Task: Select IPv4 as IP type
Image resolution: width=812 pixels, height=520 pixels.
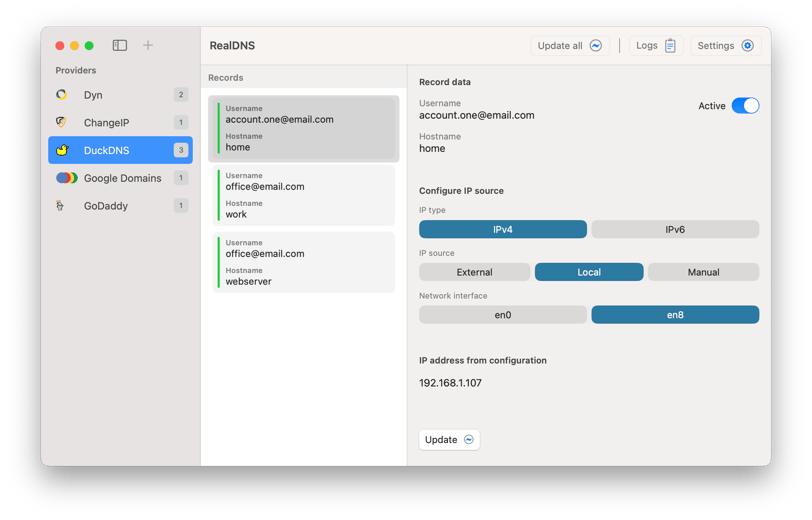Action: [x=503, y=229]
